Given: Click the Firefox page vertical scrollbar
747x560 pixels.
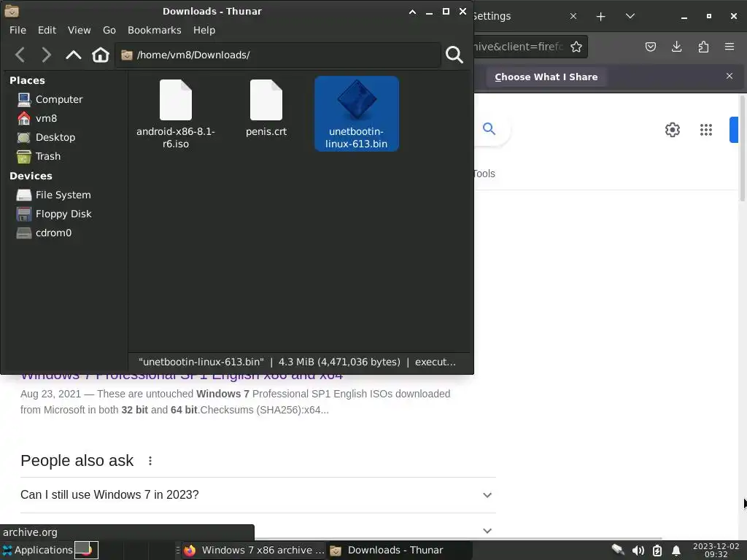Looking at the screenshot, I should pos(742,149).
